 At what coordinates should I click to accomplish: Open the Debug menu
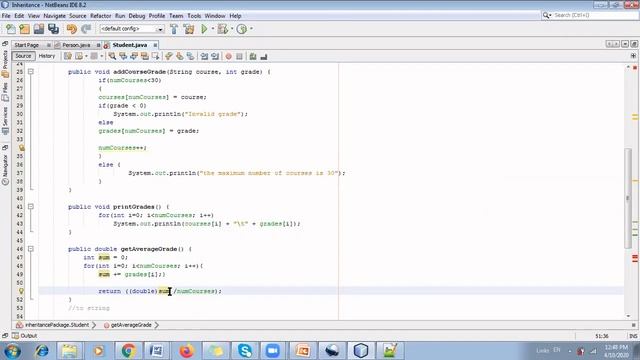click(x=137, y=16)
